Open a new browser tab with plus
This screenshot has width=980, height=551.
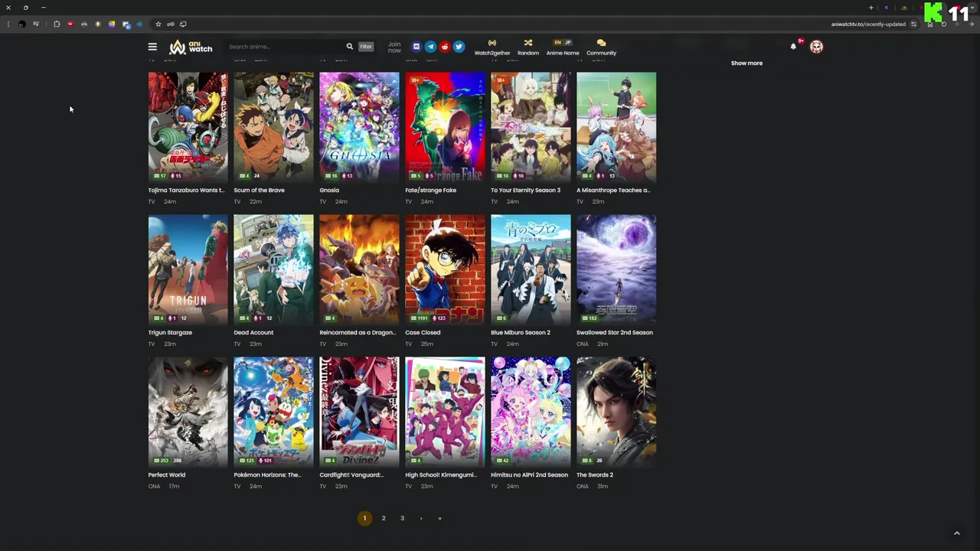(x=871, y=8)
